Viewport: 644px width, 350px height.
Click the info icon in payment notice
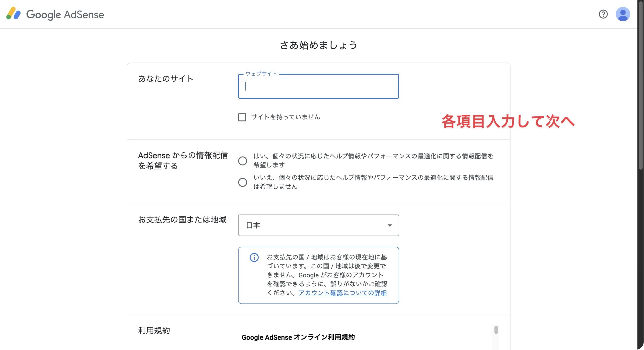click(x=254, y=257)
